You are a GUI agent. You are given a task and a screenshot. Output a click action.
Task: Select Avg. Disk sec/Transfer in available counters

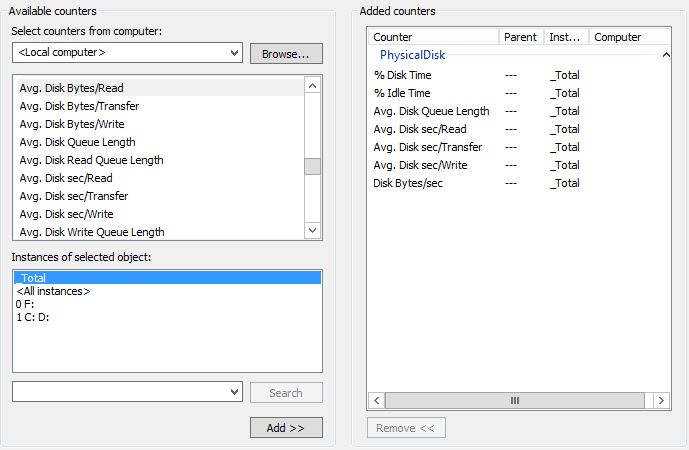(x=161, y=196)
